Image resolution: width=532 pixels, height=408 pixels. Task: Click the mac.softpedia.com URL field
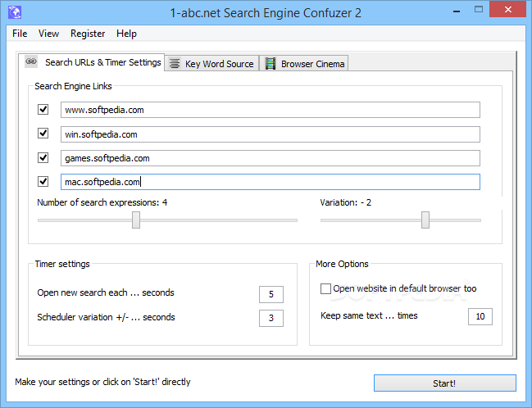click(271, 182)
